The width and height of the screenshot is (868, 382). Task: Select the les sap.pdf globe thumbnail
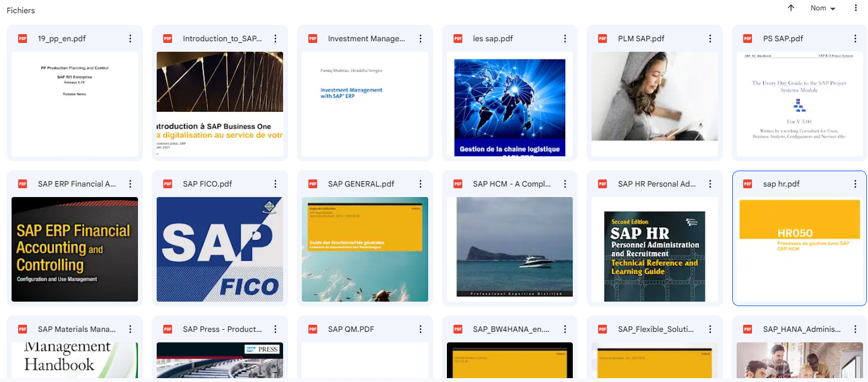point(510,105)
